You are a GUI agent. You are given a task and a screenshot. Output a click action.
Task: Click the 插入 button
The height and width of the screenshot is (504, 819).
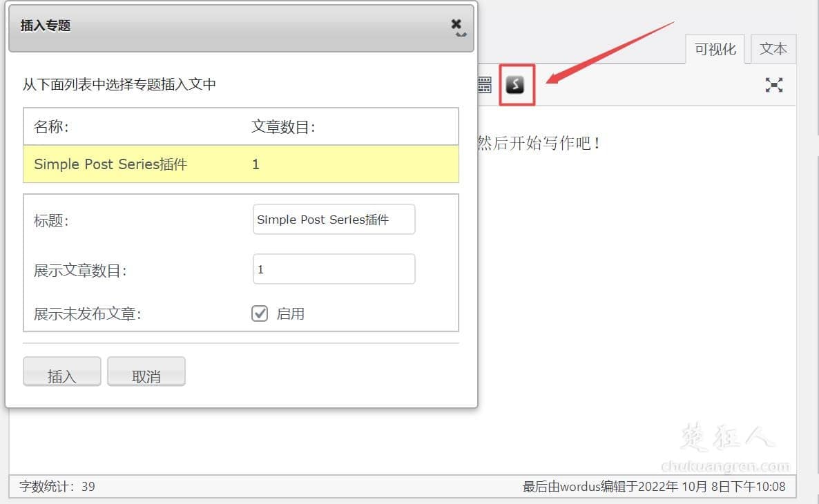coord(62,372)
